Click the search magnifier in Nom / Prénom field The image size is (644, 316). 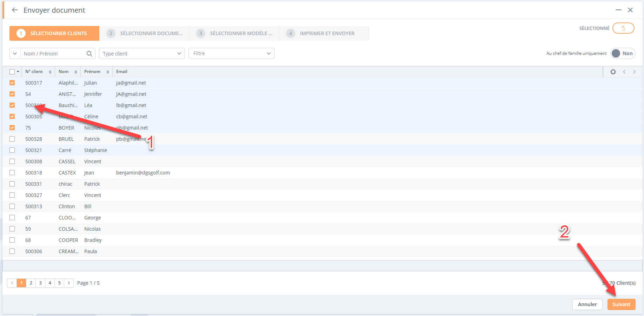tap(89, 53)
